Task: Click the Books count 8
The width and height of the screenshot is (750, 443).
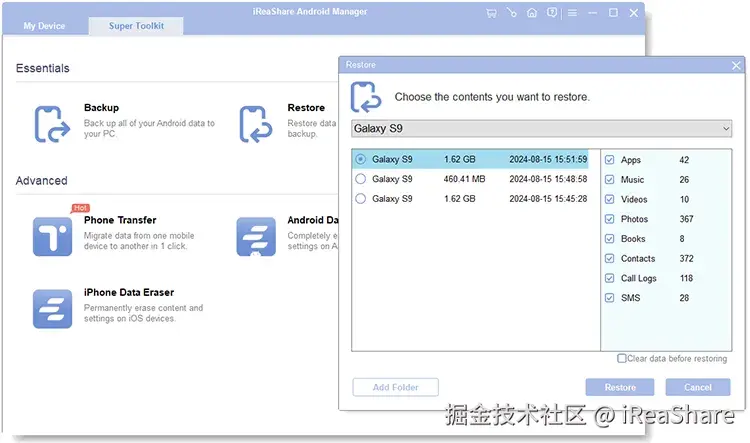Action: tap(682, 239)
